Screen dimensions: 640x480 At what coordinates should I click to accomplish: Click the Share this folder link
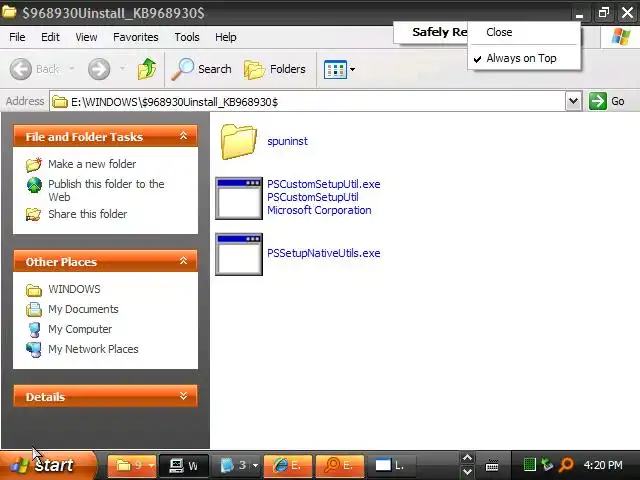[87, 214]
